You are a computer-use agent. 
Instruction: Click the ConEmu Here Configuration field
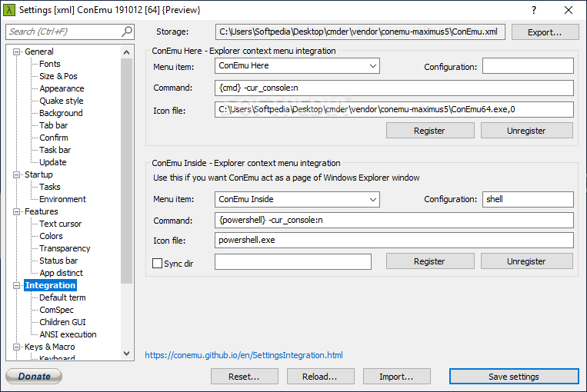pyautogui.click(x=528, y=66)
